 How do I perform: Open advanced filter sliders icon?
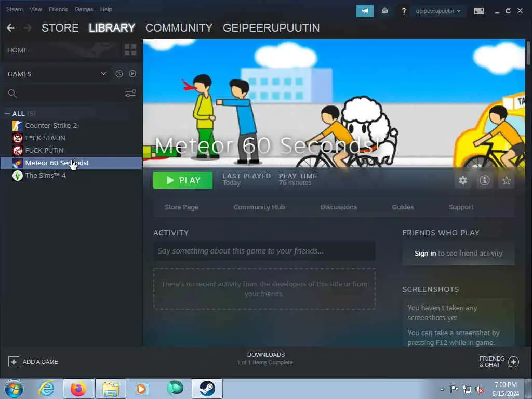click(130, 94)
